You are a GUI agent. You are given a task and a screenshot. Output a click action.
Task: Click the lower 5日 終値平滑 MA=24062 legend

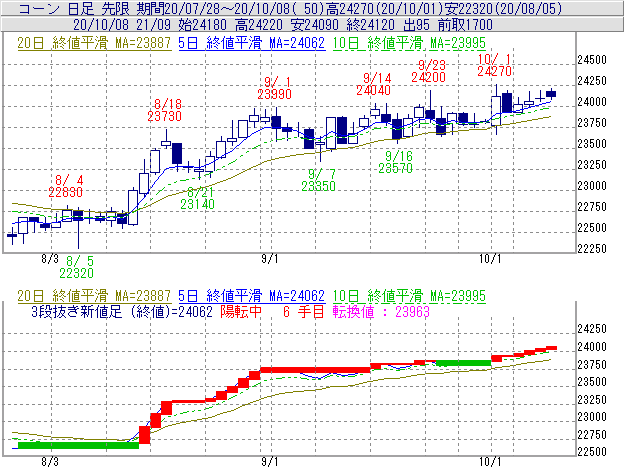[252, 296]
